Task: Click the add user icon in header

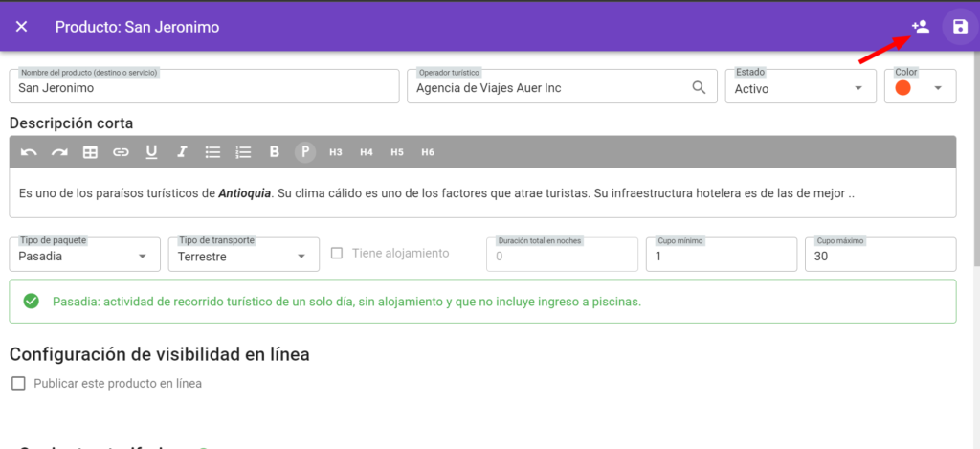Action: (x=920, y=26)
